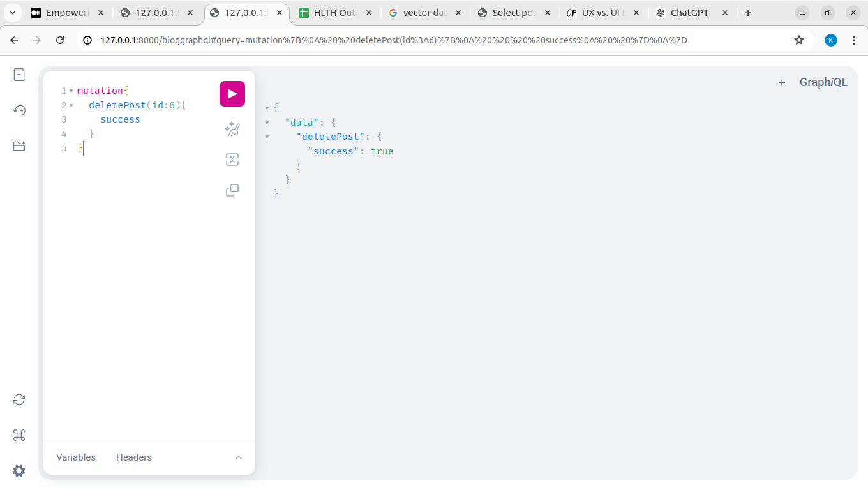This screenshot has height=490, width=868.
Task: Switch to the ChatGPT browser tab
Action: pyautogui.click(x=689, y=13)
